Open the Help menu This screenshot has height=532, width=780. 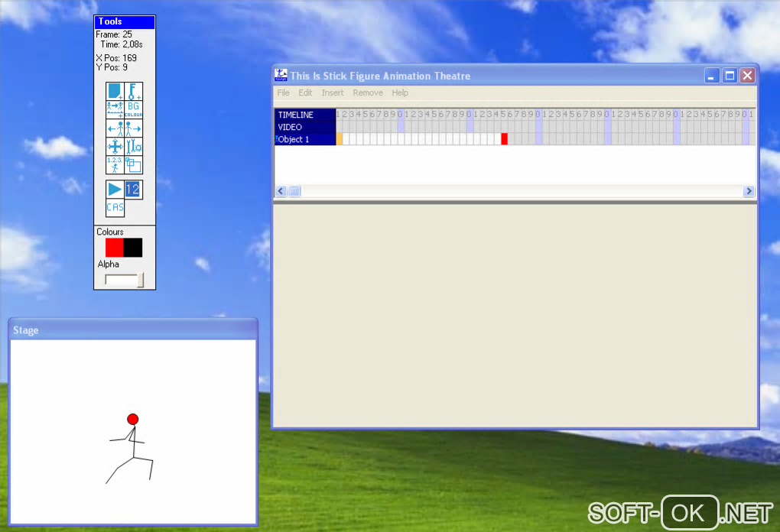(x=400, y=92)
